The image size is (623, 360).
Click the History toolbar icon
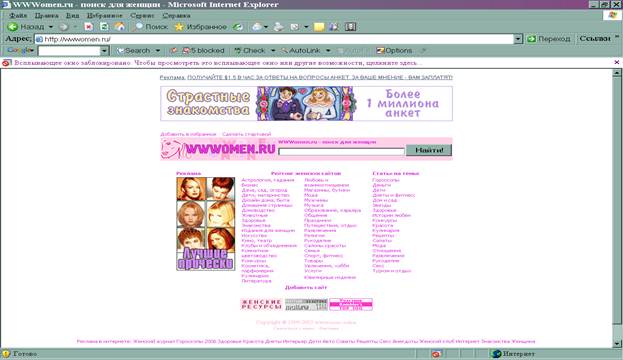[x=238, y=27]
